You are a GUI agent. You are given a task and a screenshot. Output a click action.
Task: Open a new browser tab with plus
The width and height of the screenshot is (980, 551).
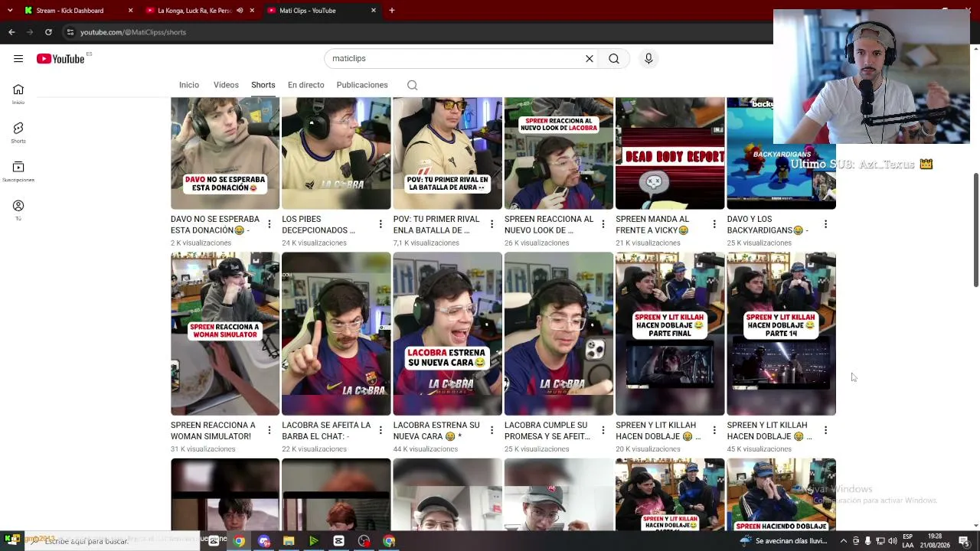391,11
